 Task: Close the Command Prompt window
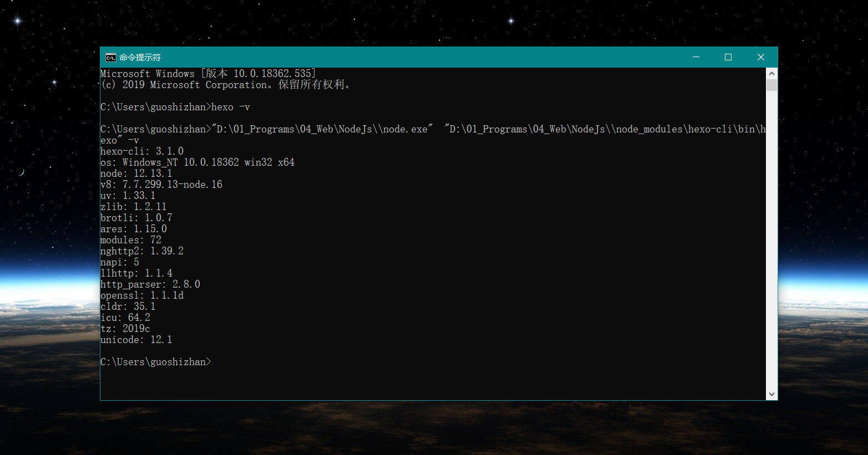(761, 57)
